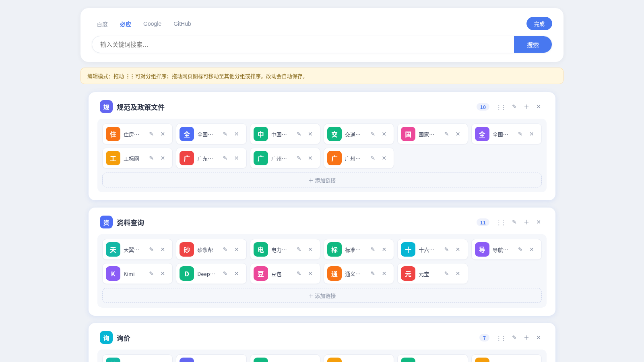This screenshot has width=644, height=362.
Task: Click the green D icon for Deep
Action: coord(187,274)
